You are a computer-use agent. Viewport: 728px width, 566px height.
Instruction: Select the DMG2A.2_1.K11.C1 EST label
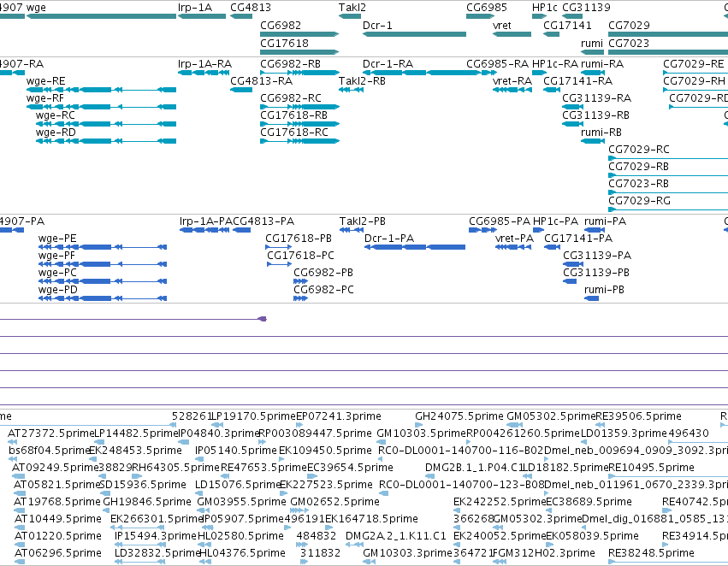click(x=395, y=536)
